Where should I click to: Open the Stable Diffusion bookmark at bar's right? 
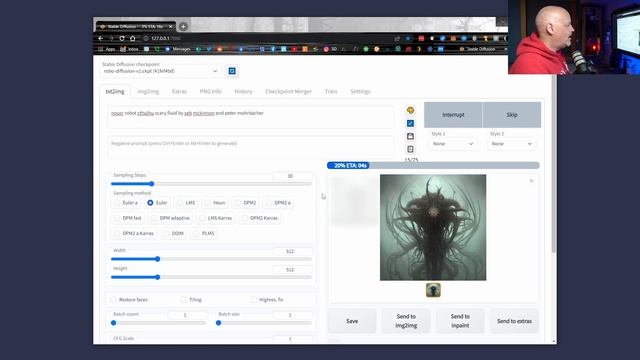[x=478, y=49]
